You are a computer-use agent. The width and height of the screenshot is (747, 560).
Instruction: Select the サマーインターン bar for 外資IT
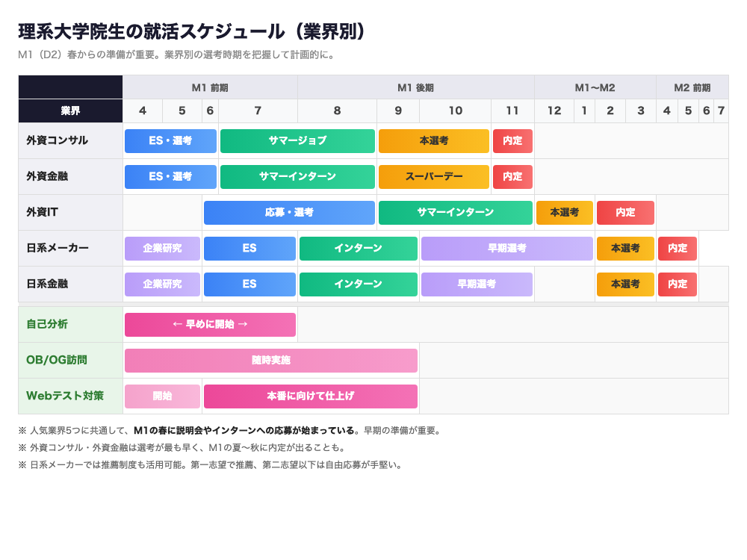(456, 213)
